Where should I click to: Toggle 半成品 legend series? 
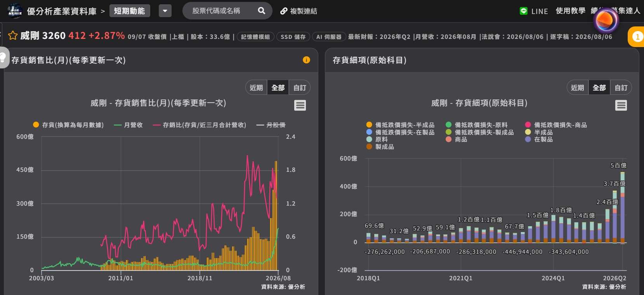coord(539,132)
